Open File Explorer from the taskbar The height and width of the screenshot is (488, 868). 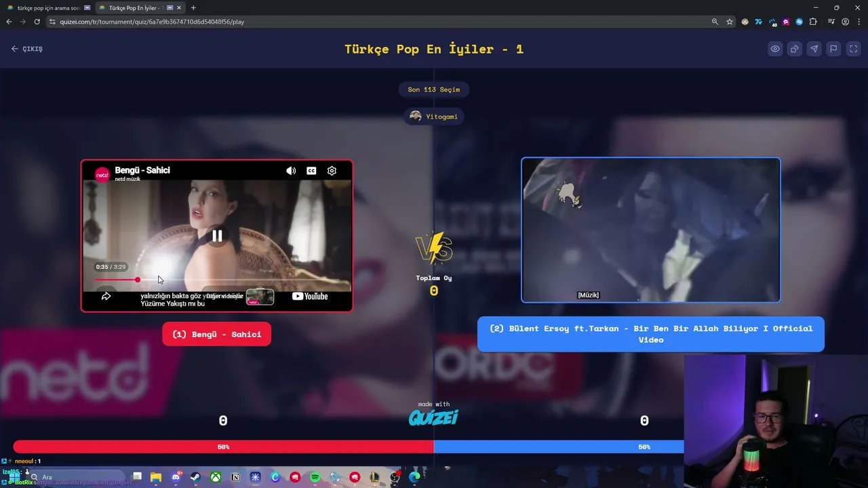point(156,477)
